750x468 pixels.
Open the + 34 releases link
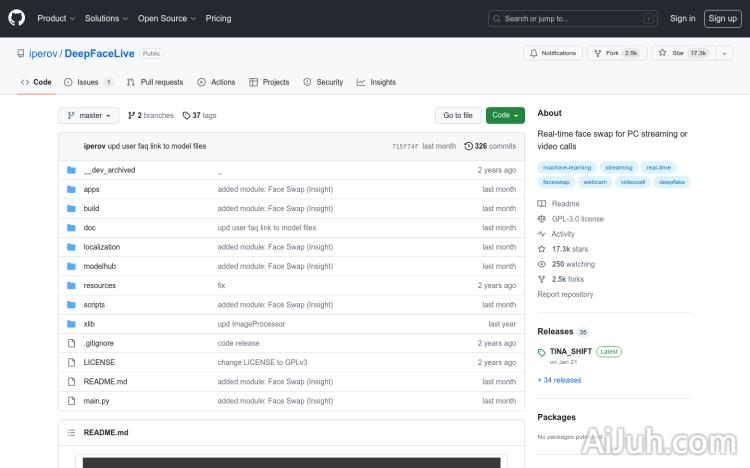coord(559,380)
